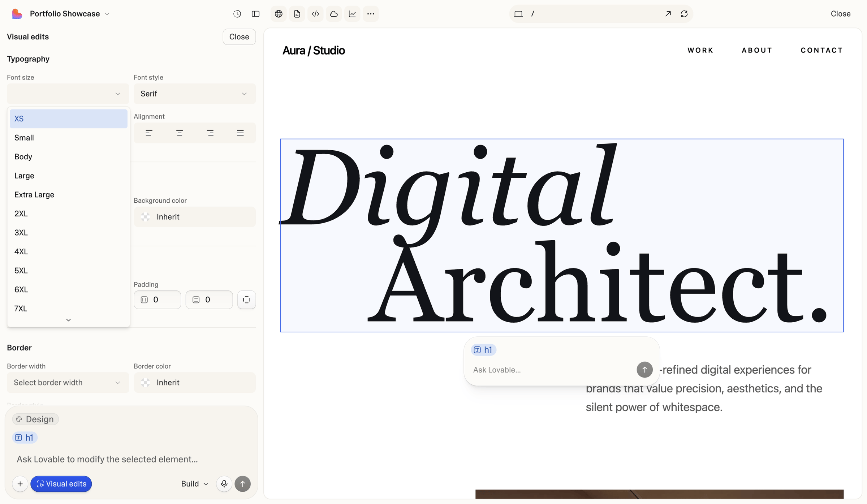Open the Font size dropdown
This screenshot has width=867, height=504.
[x=68, y=94]
